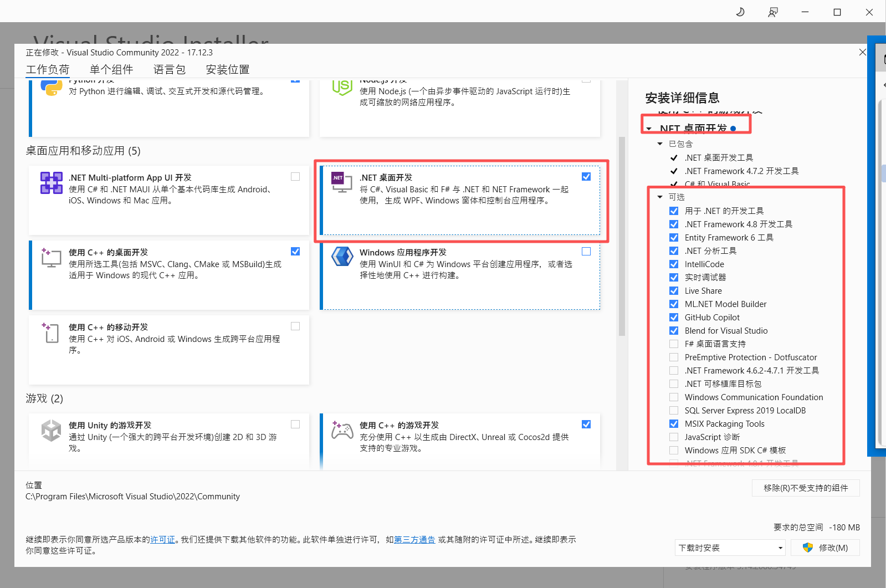Open the 第三方通告 third-party notices link
886x588 pixels.
(x=414, y=540)
